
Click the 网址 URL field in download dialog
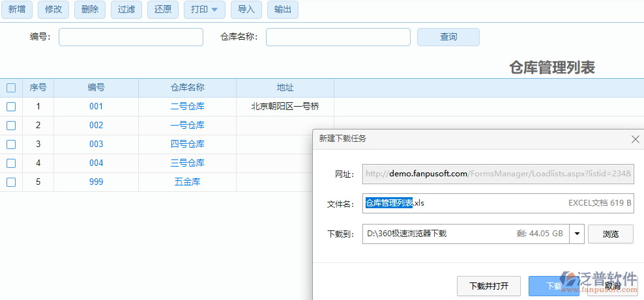(498, 174)
